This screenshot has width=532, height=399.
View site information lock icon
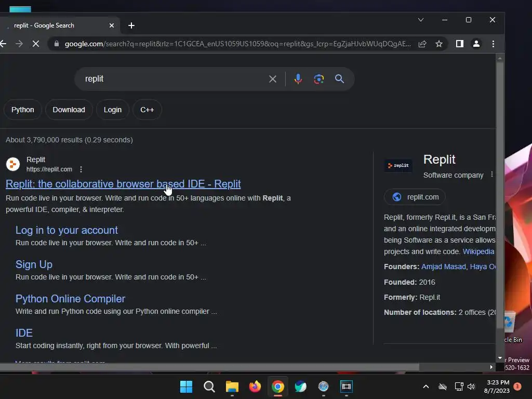pos(57,44)
